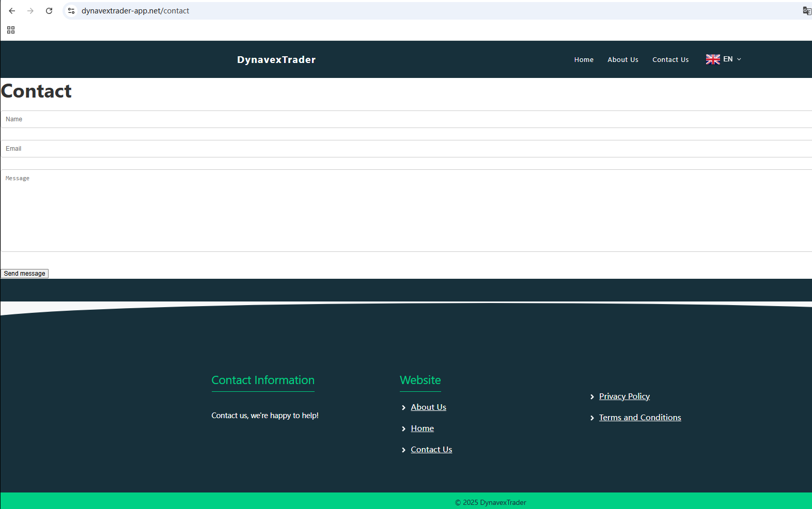The image size is (812, 509).
Task: Click the browser forward arrow
Action: point(30,11)
